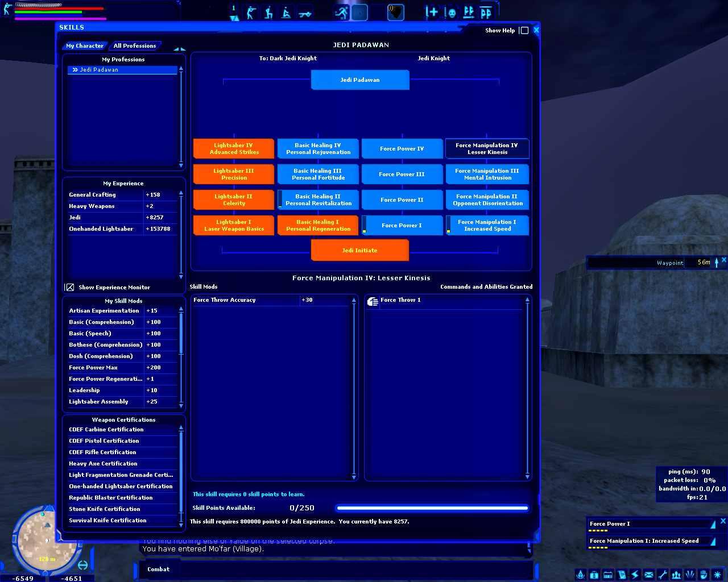
Task: Close the skill tracker panel with X
Action: [x=723, y=521]
